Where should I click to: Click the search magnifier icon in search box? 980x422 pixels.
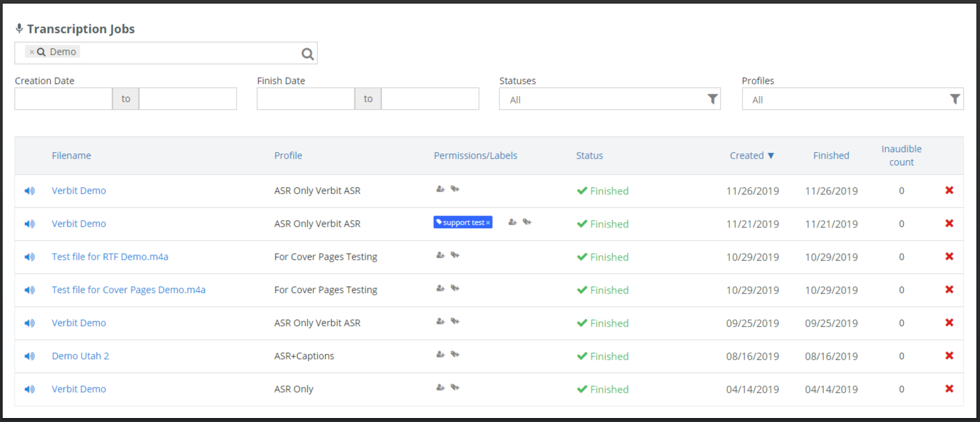[308, 54]
